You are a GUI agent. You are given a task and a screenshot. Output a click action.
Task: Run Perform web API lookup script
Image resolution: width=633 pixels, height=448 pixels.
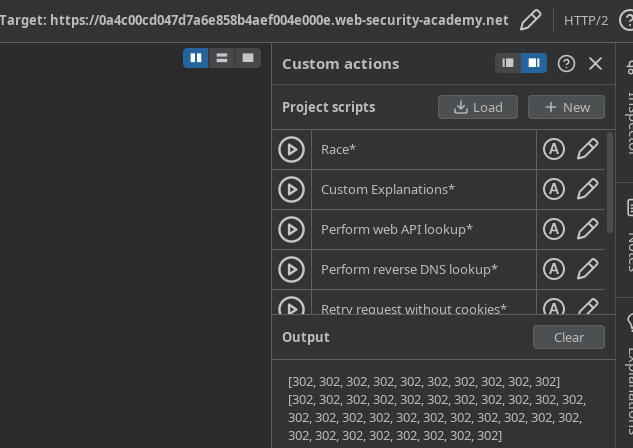tap(291, 230)
